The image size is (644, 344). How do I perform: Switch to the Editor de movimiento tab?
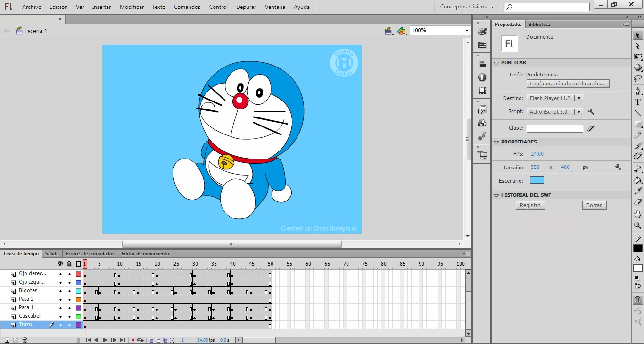coord(145,254)
